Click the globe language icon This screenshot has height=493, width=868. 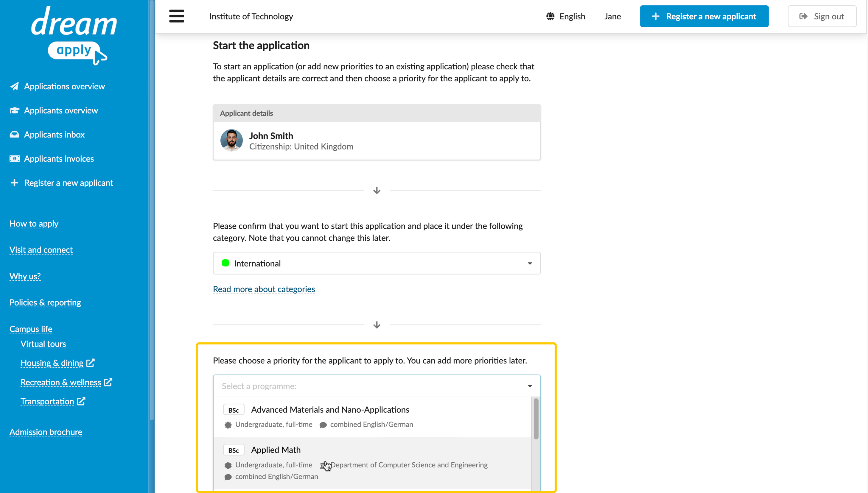click(550, 16)
